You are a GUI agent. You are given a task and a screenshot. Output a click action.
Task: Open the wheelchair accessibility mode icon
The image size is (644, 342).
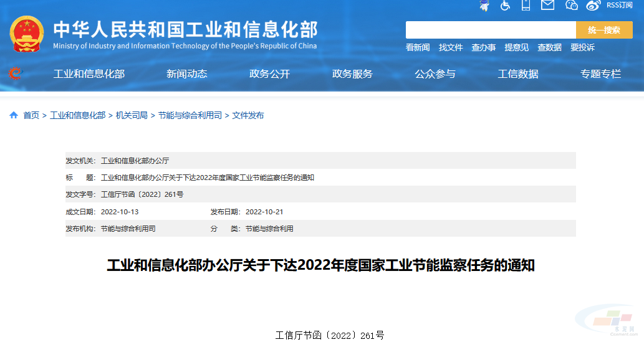(x=505, y=5)
